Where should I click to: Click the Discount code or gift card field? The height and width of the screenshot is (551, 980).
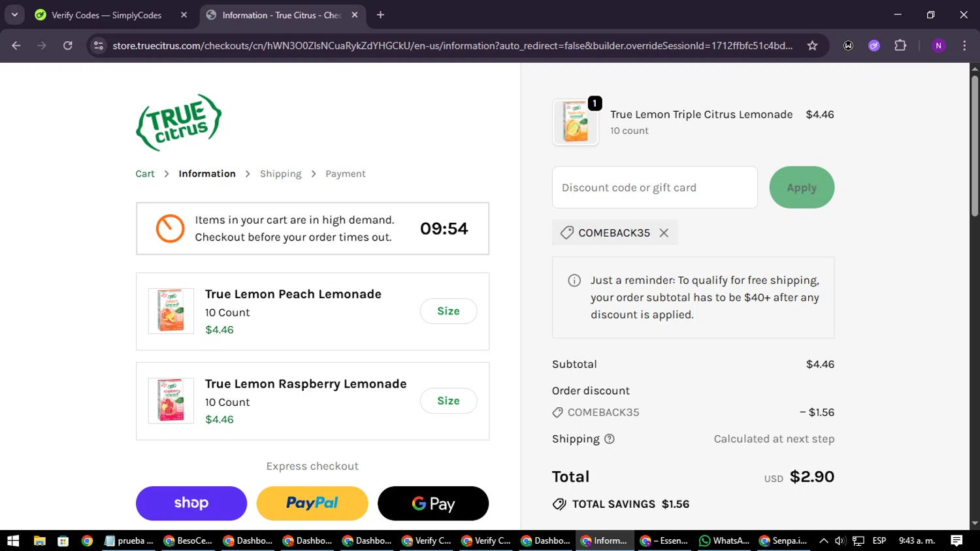(x=655, y=188)
